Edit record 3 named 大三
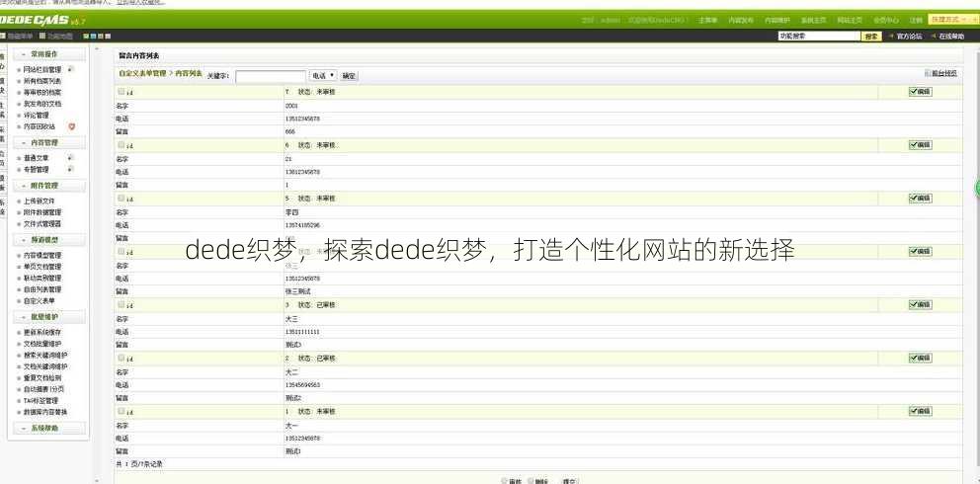This screenshot has width=980, height=484. [920, 305]
